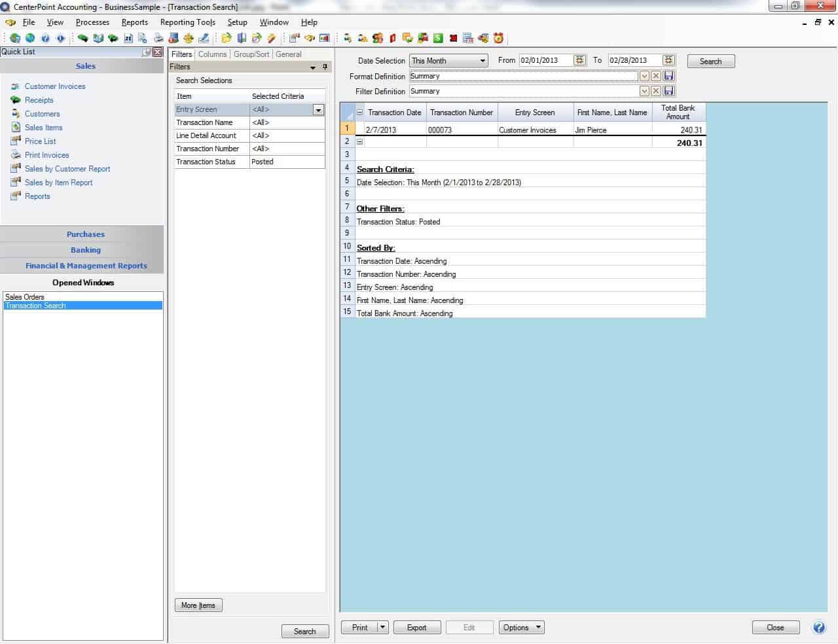838x644 pixels.
Task: Open Entry Screen criteria dropdown arrow
Action: pos(318,110)
